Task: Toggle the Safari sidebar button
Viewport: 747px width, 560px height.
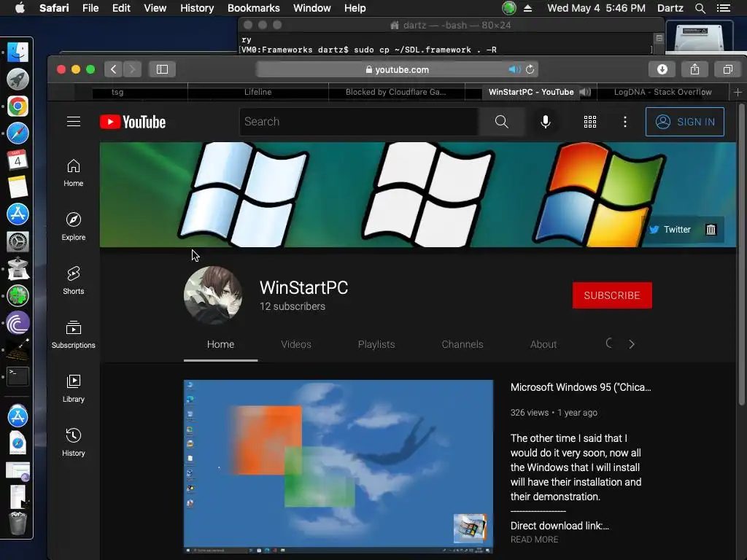Action: click(x=162, y=69)
